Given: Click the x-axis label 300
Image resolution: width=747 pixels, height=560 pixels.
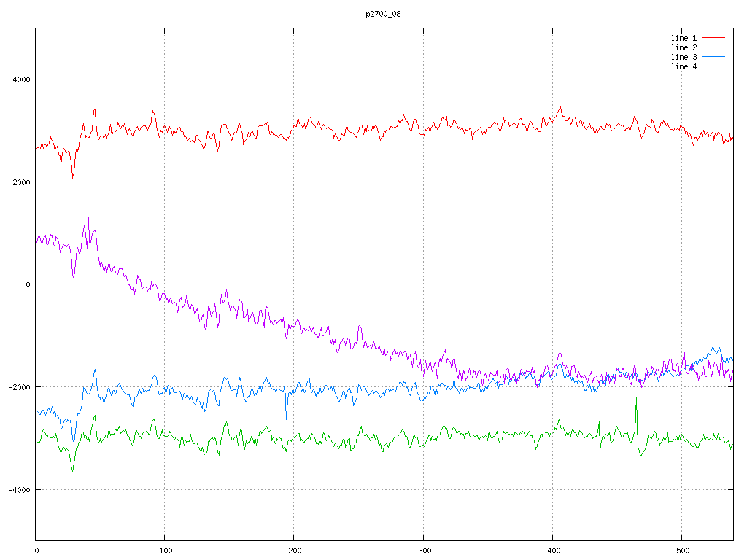Looking at the screenshot, I should (x=424, y=551).
